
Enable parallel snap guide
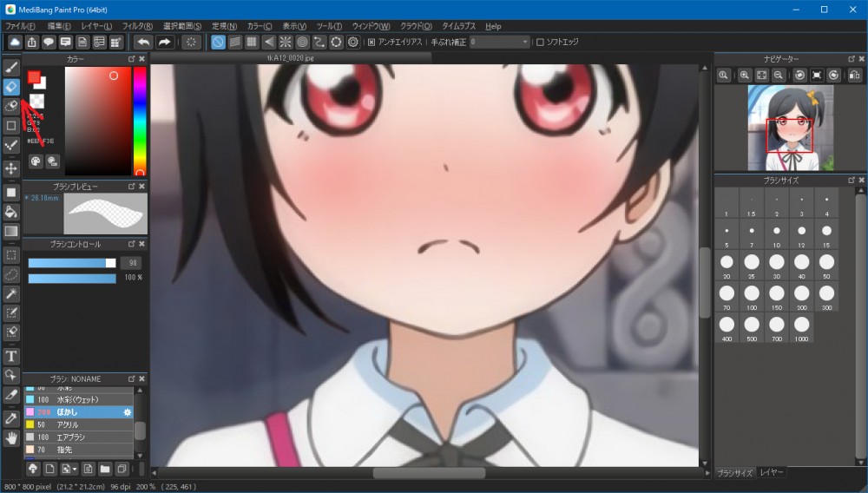click(x=234, y=42)
